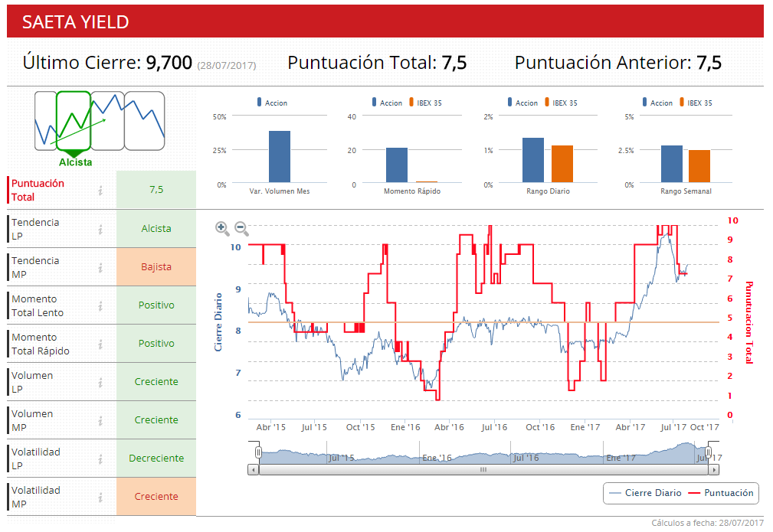This screenshot has height=532, width=773.
Task: Click the navigator scrollbar thumb
Action: coord(483,470)
